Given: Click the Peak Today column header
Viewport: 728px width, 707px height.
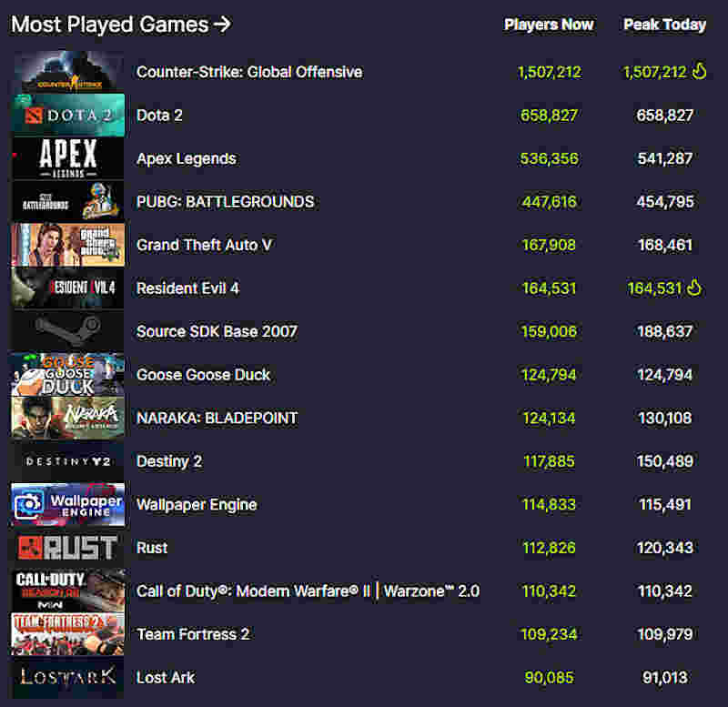Looking at the screenshot, I should (x=665, y=25).
